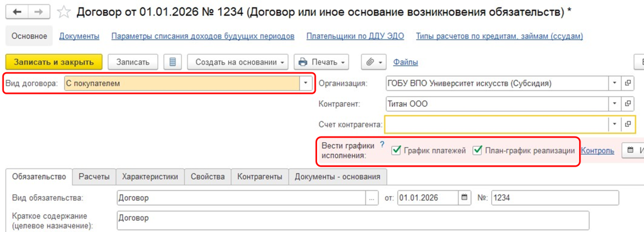
Task: Expand the Контрагент dropdown arrow
Action: [x=614, y=104]
